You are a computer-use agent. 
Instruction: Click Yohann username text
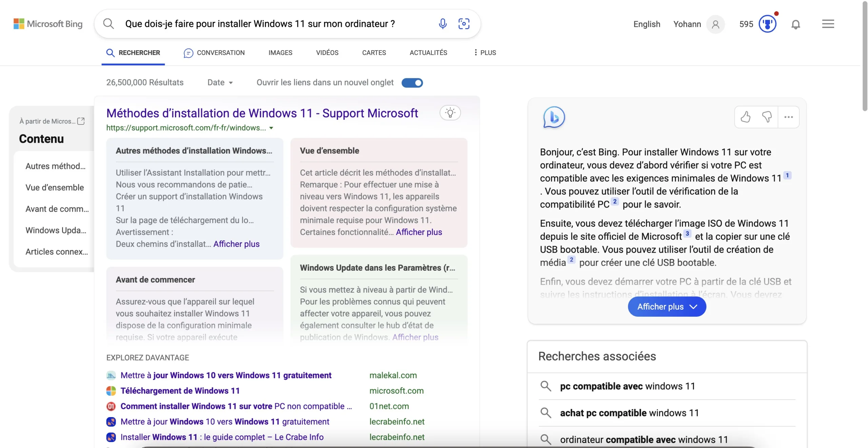(687, 24)
